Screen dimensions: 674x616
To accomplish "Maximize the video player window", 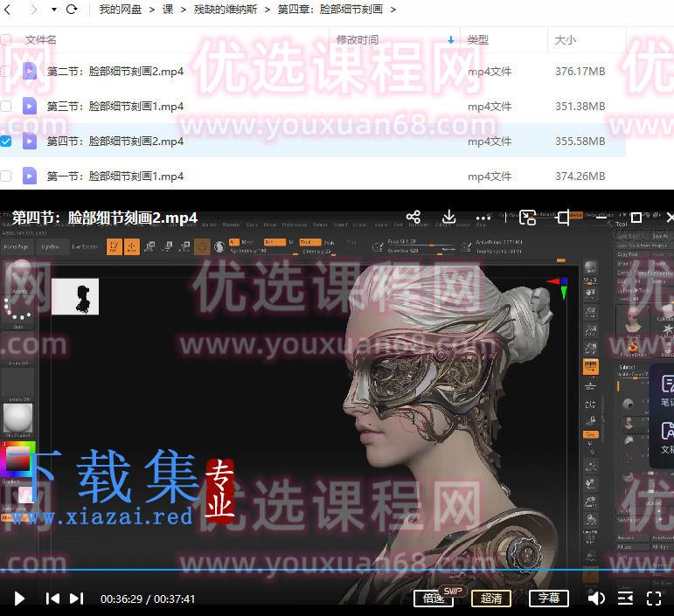I will coord(636,218).
